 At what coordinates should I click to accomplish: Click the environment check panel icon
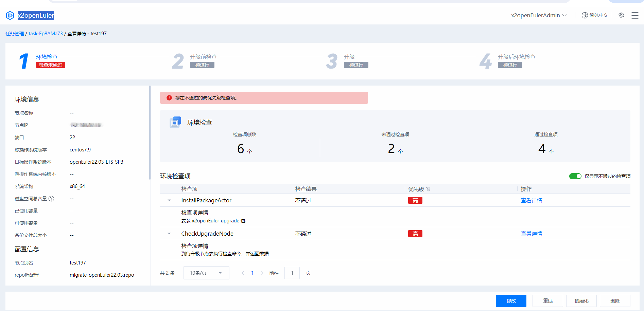[175, 122]
